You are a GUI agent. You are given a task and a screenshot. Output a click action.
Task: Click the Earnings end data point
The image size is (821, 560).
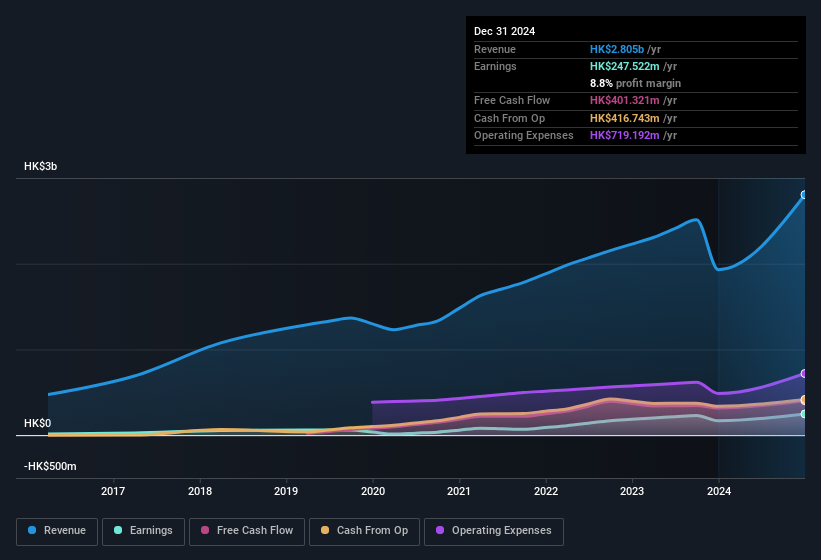pos(804,414)
